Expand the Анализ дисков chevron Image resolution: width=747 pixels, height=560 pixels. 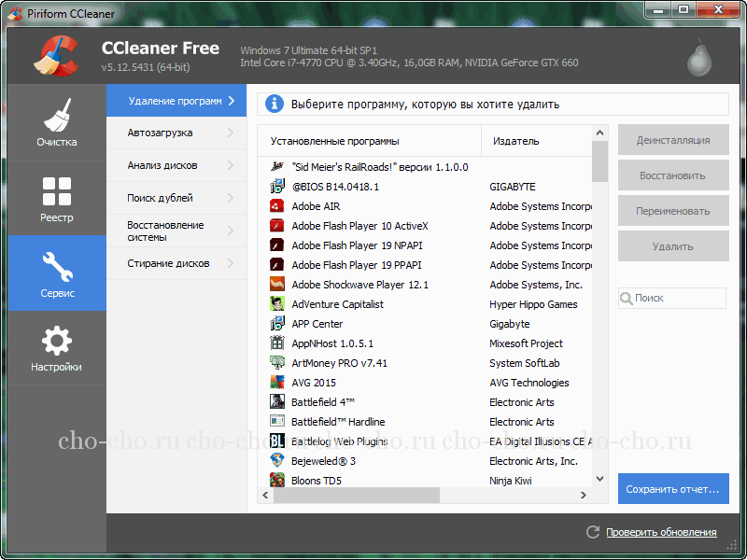pyautogui.click(x=231, y=165)
